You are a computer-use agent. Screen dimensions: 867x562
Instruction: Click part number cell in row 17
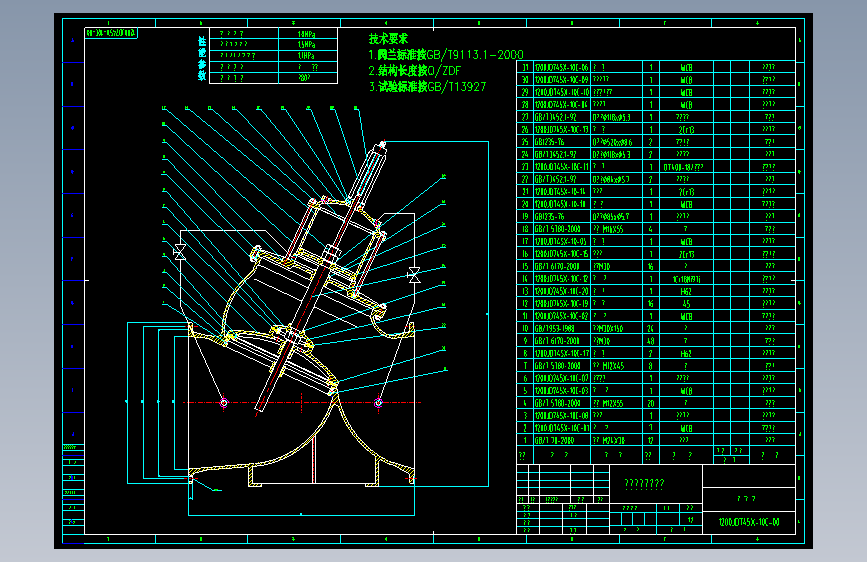561,242
